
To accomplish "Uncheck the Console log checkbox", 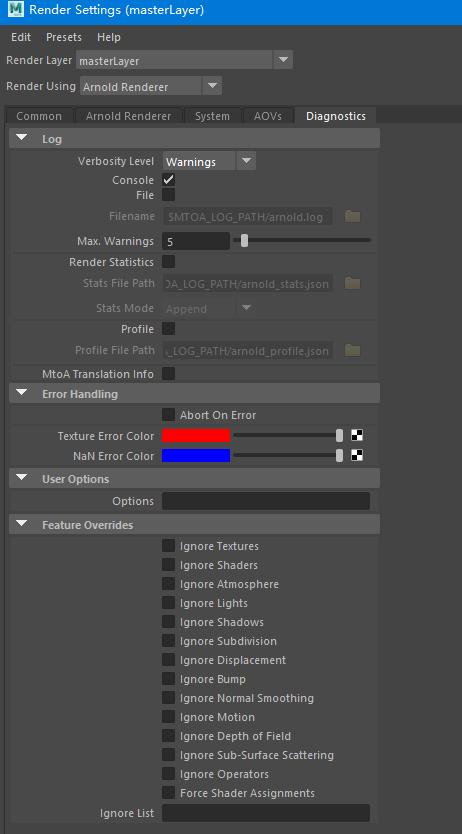I will point(169,180).
